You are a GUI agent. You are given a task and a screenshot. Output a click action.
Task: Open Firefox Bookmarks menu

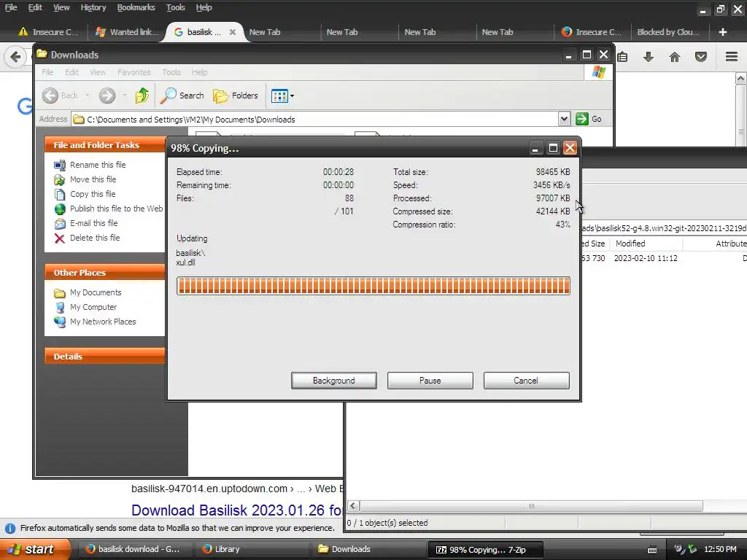[x=136, y=7]
